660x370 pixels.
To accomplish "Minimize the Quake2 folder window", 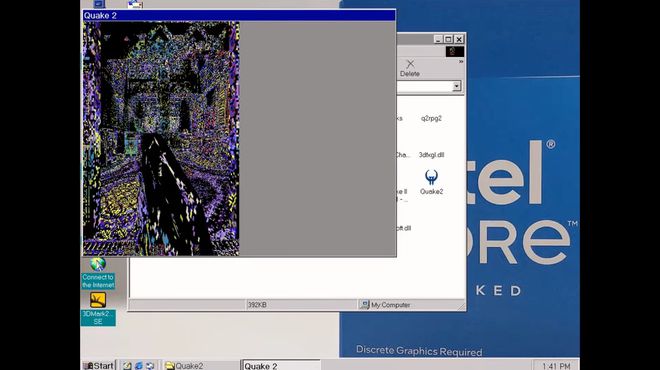I will click(x=438, y=39).
